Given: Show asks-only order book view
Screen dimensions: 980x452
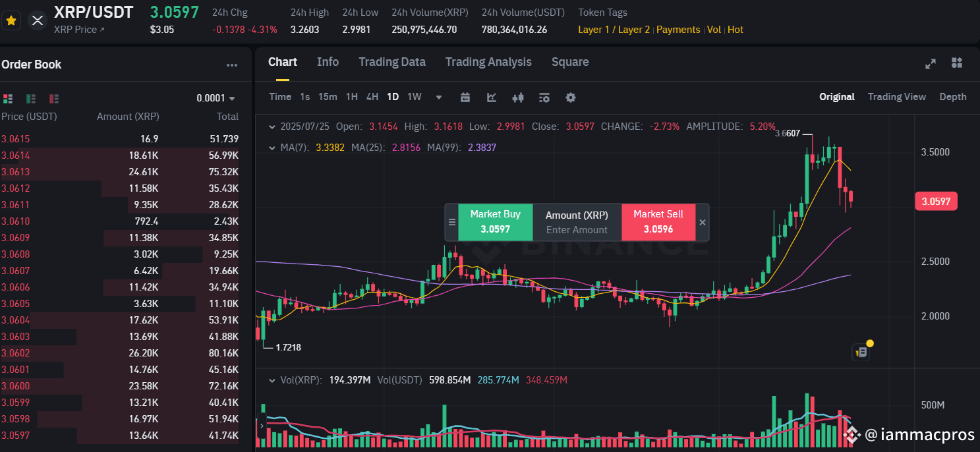Looking at the screenshot, I should (54, 98).
